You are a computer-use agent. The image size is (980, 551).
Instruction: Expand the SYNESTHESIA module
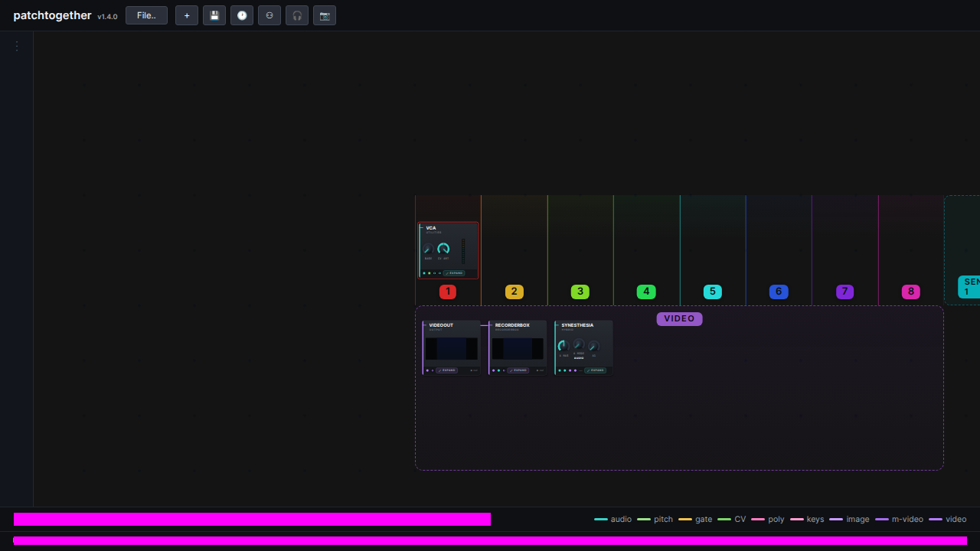click(595, 370)
